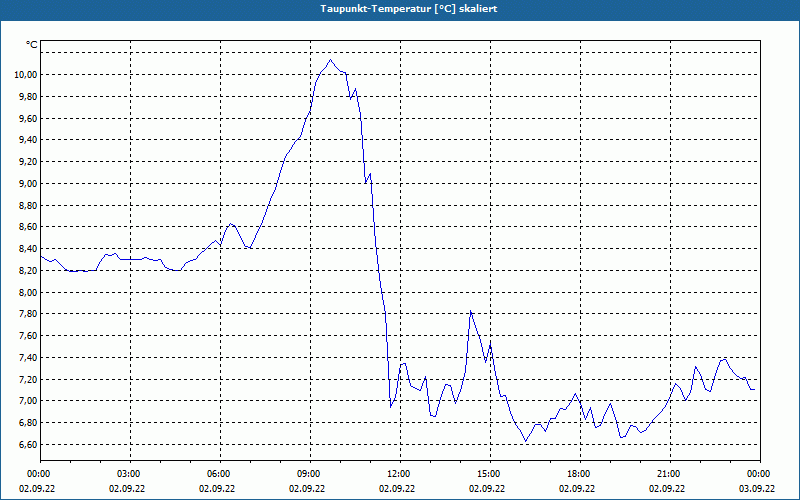This screenshot has height=500, width=800.
Task: Select the "18:00" x-axis time label
Action: (580, 474)
